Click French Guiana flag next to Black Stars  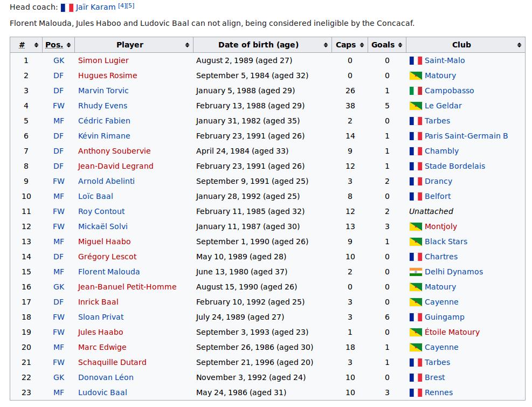[416, 242]
